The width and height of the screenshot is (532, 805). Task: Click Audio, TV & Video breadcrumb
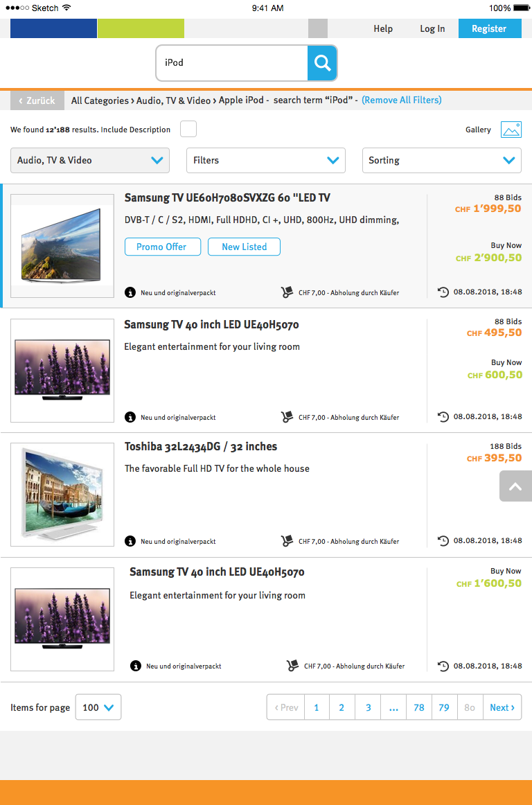pyautogui.click(x=174, y=100)
